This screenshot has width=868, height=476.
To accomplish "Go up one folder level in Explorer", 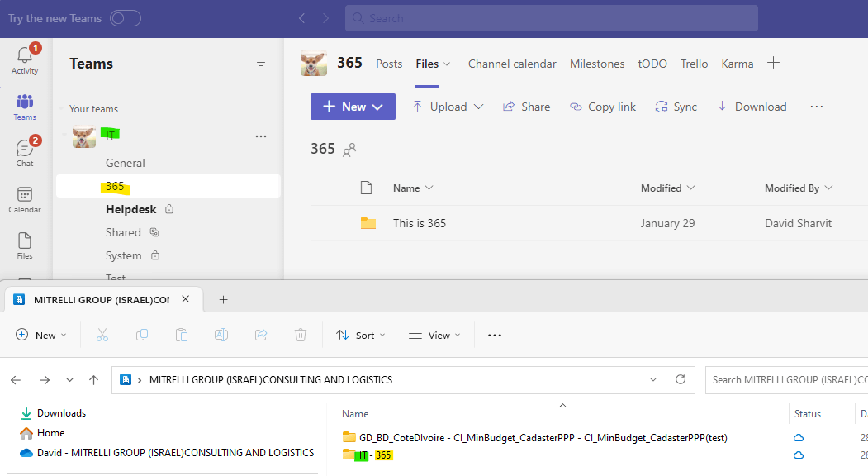I will (93, 380).
